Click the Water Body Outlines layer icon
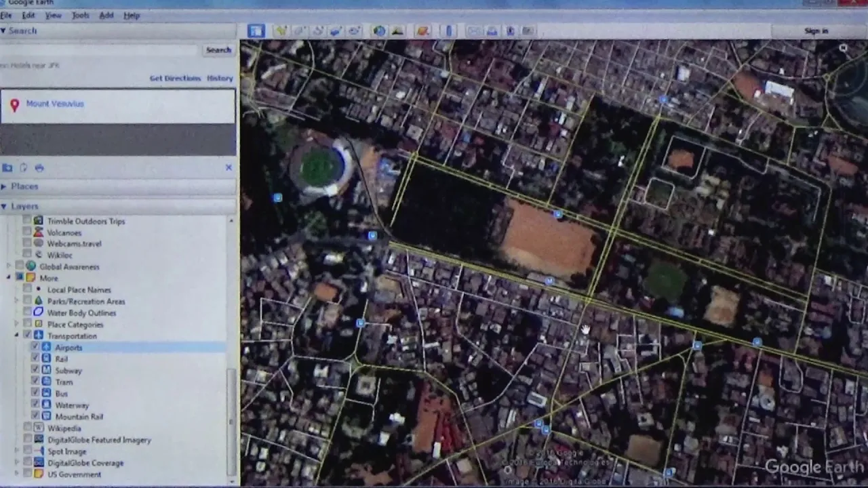The width and height of the screenshot is (868, 488). point(39,312)
